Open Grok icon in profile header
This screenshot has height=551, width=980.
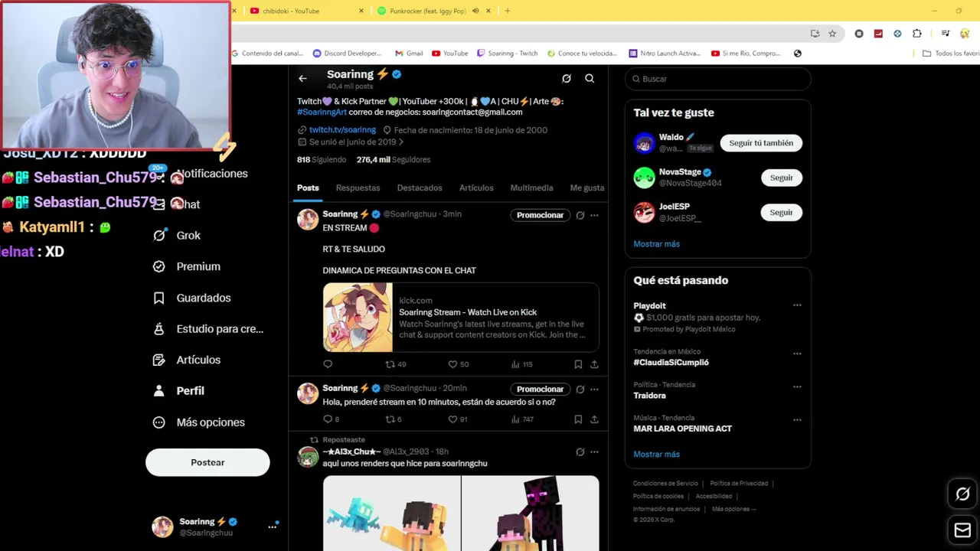[x=567, y=78]
